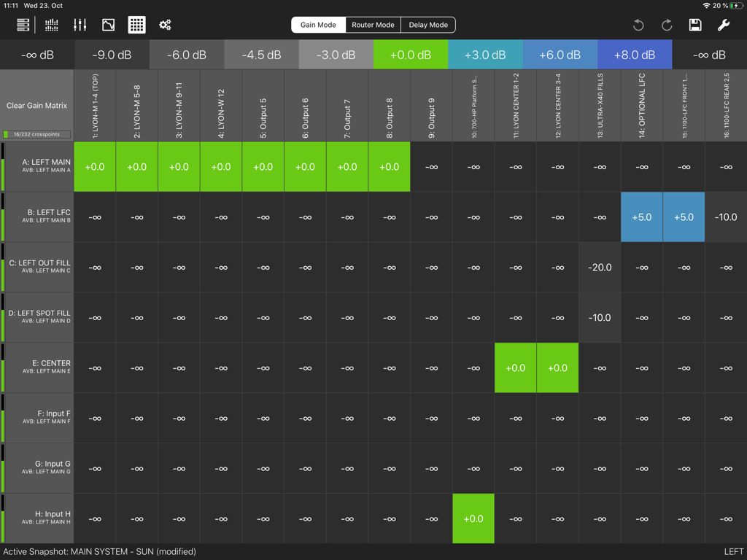The width and height of the screenshot is (747, 560).
Task: Open the EQ metering view
Action: pos(51,24)
